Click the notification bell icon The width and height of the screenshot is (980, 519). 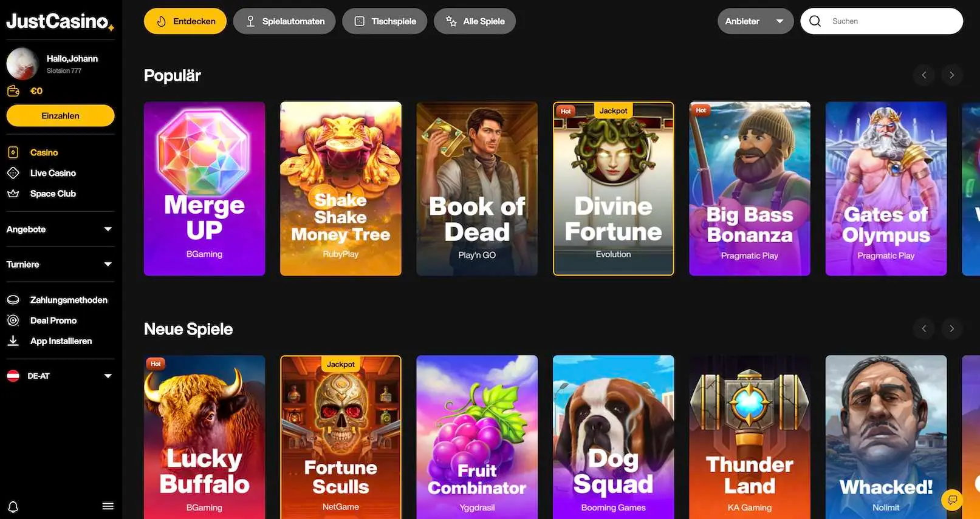click(13, 506)
